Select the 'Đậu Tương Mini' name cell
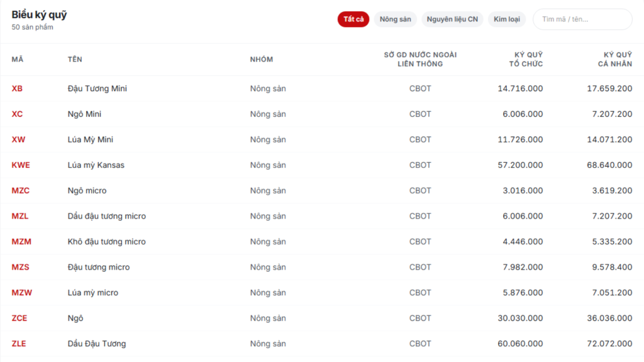644x362 pixels. pos(97,89)
